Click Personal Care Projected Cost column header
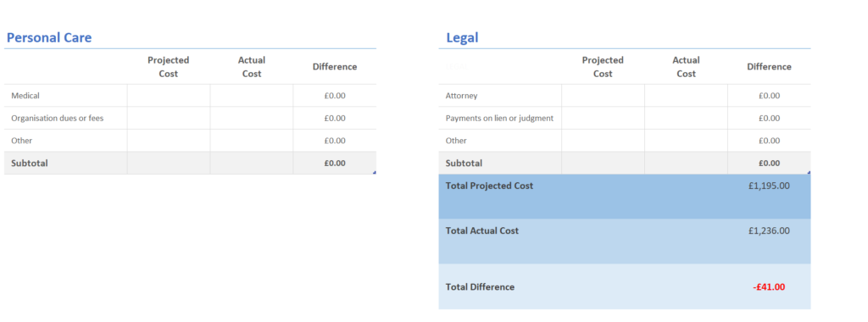Image resolution: width=868 pixels, height=322 pixels. coord(169,67)
